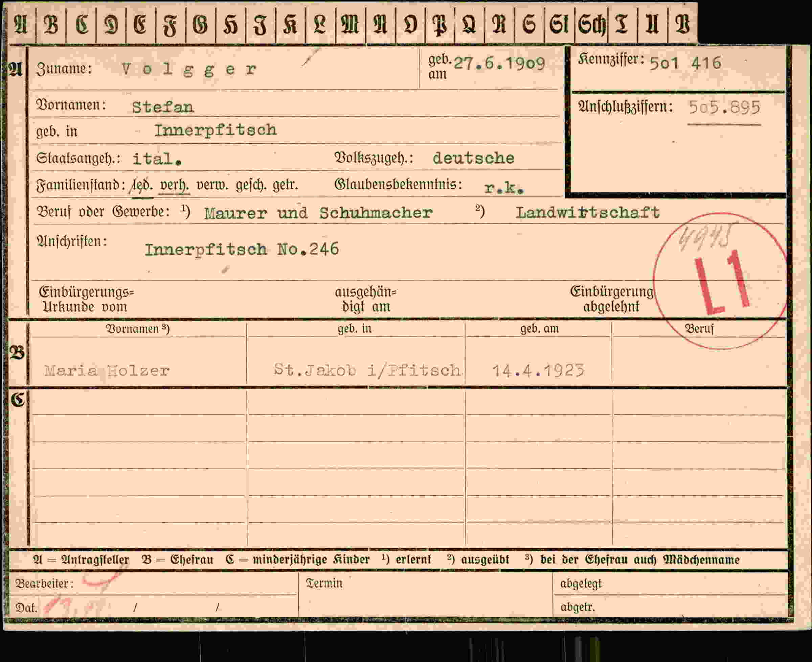The height and width of the screenshot is (662, 812).
Task: Click the Familienstand field label
Action: [x=81, y=186]
